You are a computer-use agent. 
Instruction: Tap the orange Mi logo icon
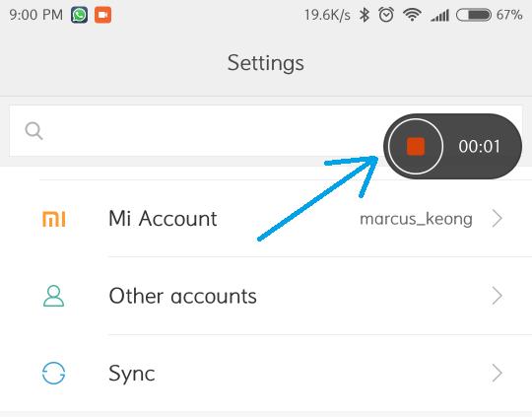[53, 219]
